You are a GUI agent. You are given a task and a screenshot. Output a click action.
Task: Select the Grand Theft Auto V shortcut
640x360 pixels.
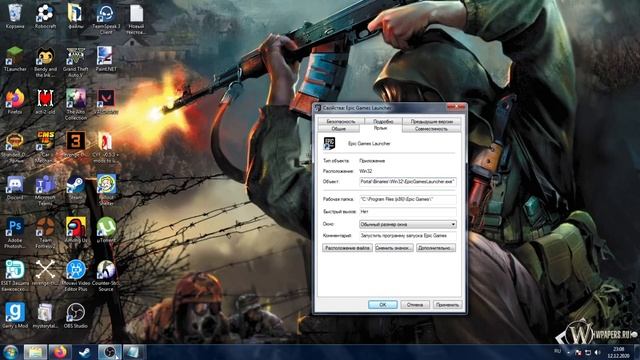click(76, 62)
